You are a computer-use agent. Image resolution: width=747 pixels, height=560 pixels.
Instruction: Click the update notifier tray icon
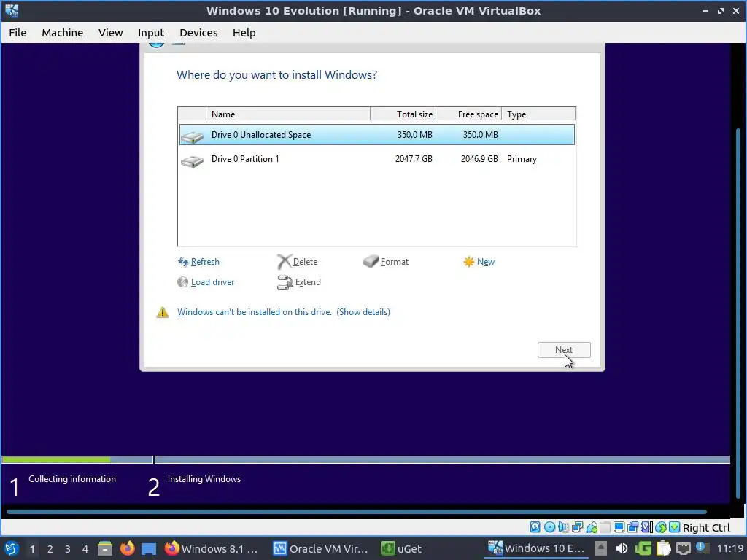pyautogui.click(x=702, y=548)
